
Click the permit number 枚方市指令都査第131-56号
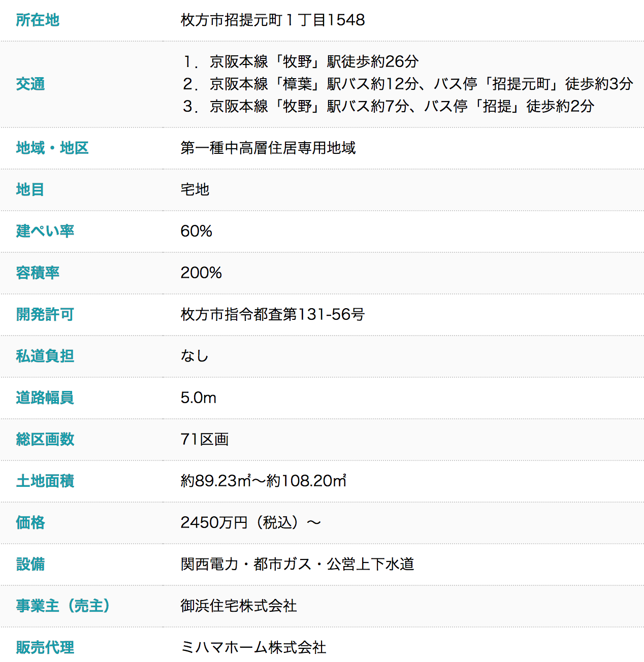click(x=273, y=314)
